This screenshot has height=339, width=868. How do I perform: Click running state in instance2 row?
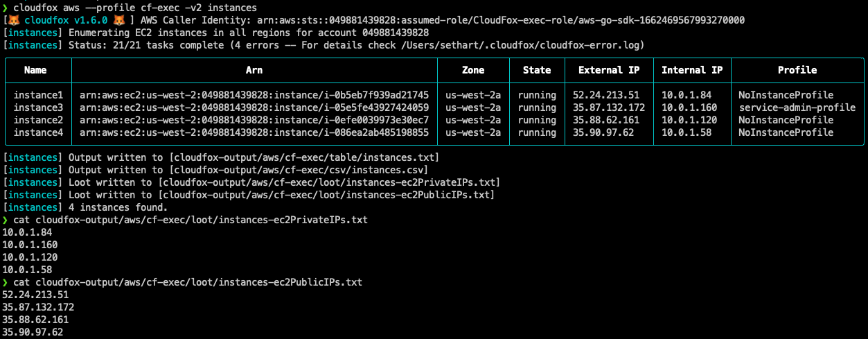tap(537, 120)
